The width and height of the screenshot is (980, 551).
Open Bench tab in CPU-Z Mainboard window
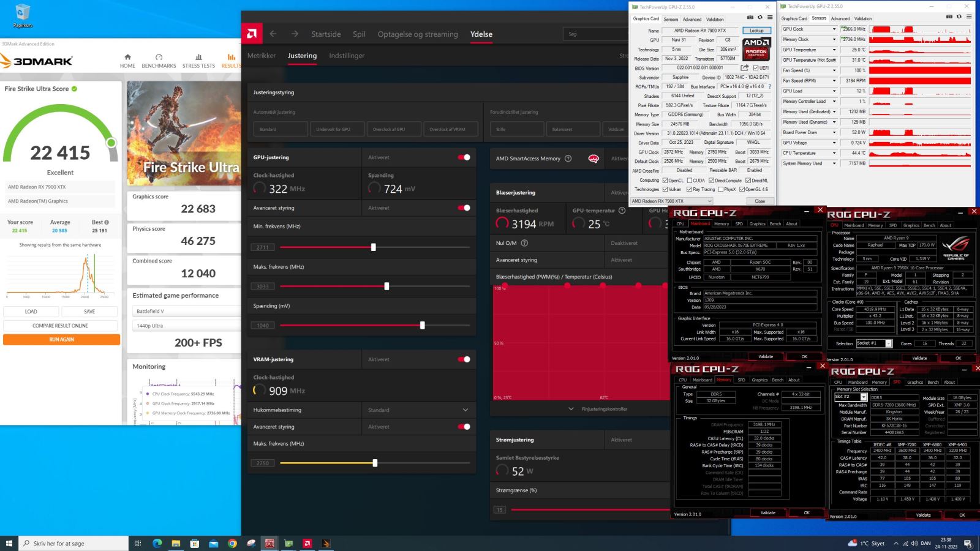coord(775,223)
